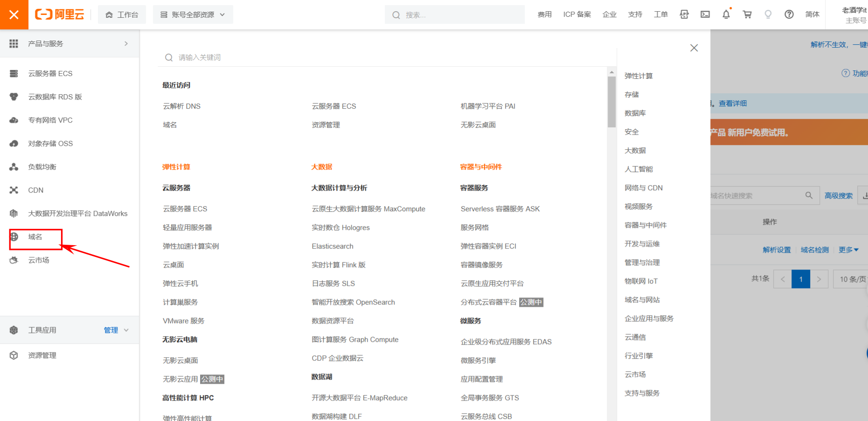Viewport: 868px width, 421px height.
Task: Click the lightbulb icon in header
Action: [x=768, y=14]
